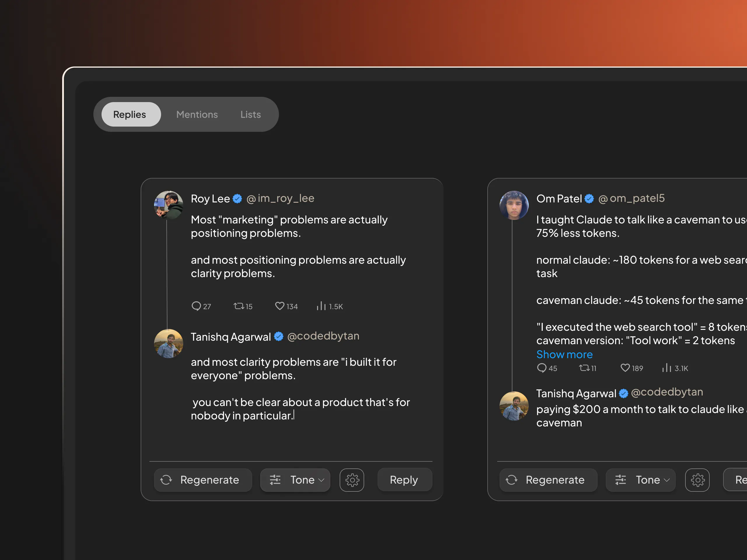
Task: Click Roy Lee's verified badge
Action: pyautogui.click(x=238, y=199)
